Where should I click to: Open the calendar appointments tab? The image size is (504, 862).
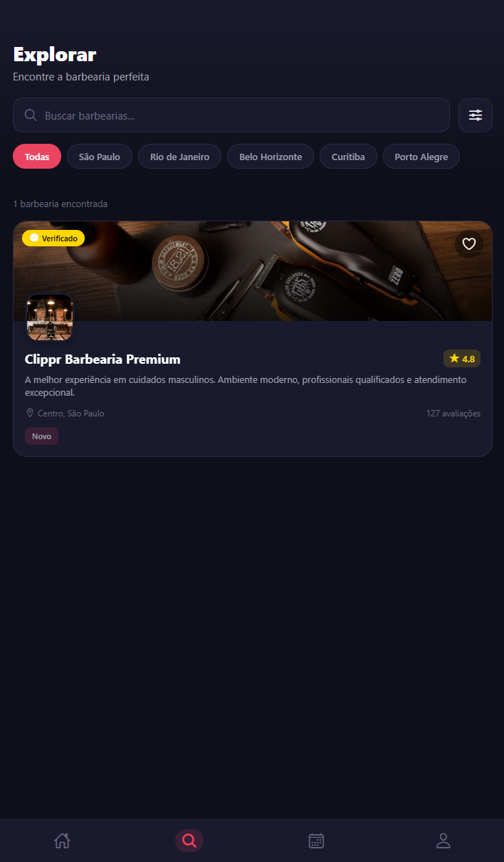pyautogui.click(x=316, y=841)
